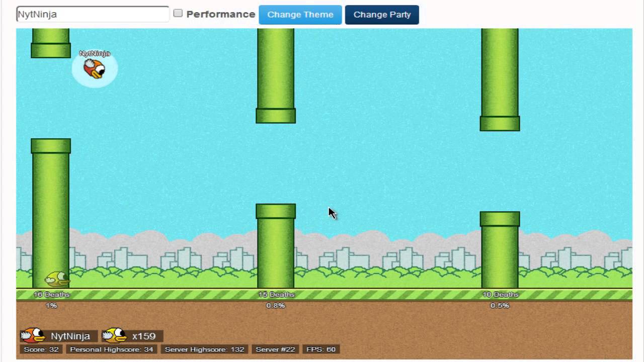
Task: Click the Personal Highscore: 34 entry
Action: tap(112, 349)
